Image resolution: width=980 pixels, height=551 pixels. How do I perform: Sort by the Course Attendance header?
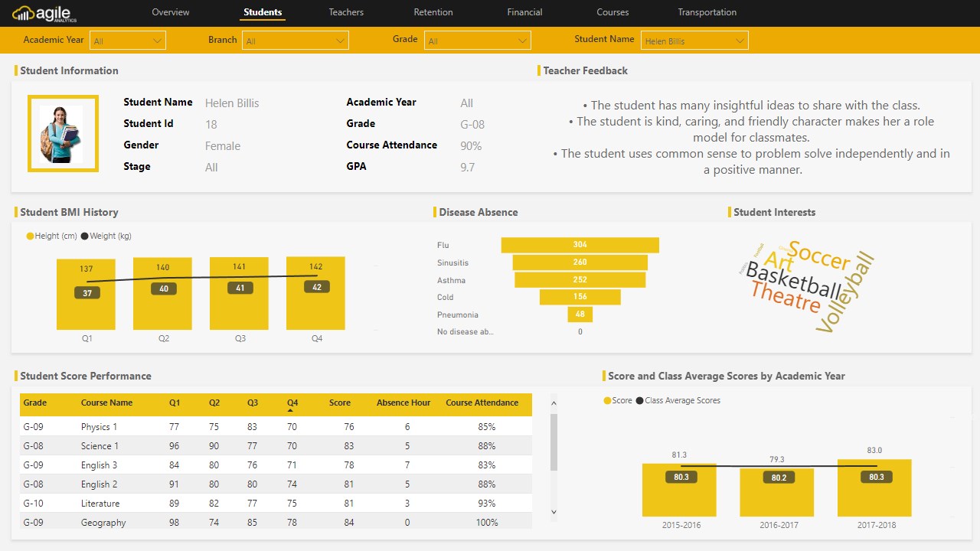tap(482, 403)
